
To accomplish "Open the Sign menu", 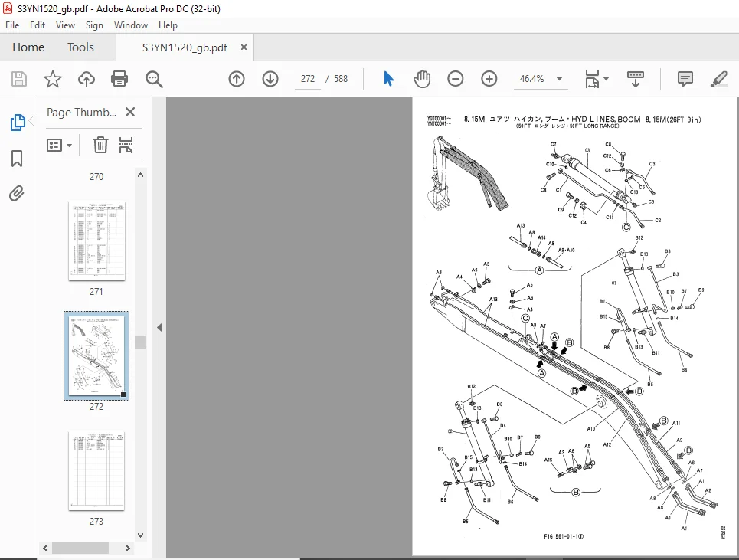I will pyautogui.click(x=94, y=25).
